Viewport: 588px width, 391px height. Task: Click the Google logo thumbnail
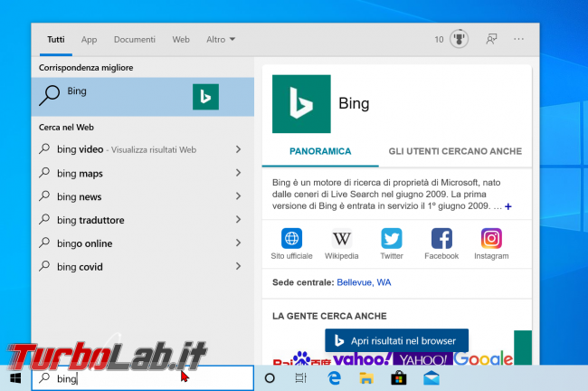pyautogui.click(x=483, y=358)
